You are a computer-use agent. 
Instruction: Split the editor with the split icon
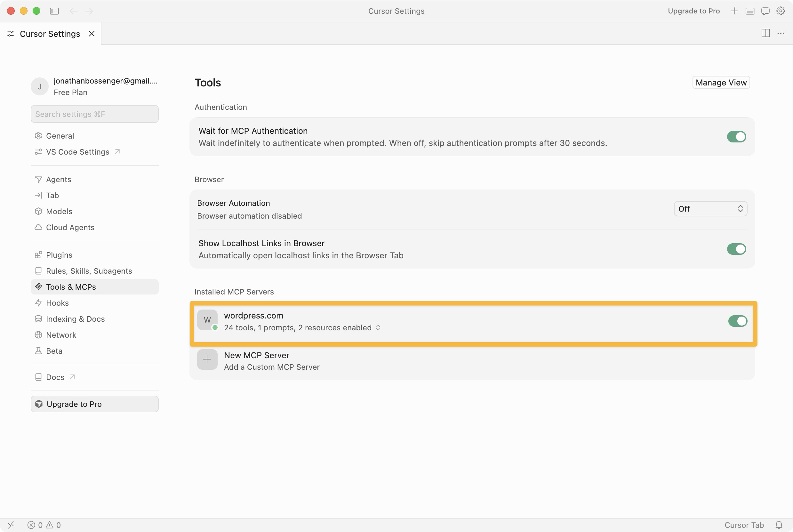765,33
